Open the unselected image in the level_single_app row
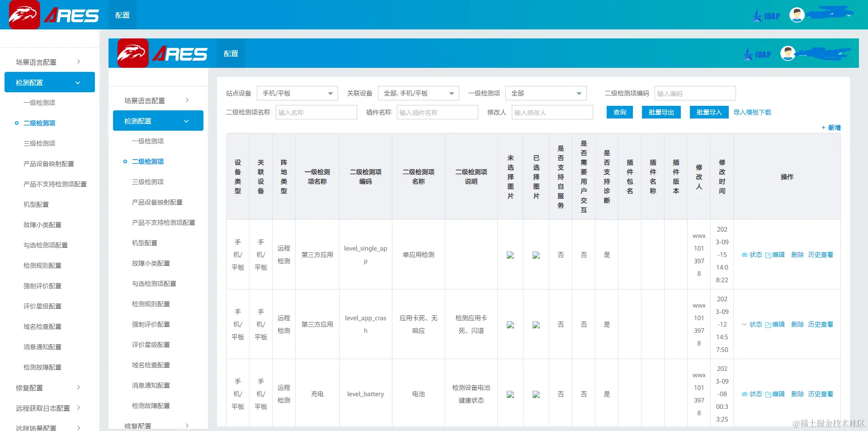This screenshot has height=431, width=868. coord(510,255)
